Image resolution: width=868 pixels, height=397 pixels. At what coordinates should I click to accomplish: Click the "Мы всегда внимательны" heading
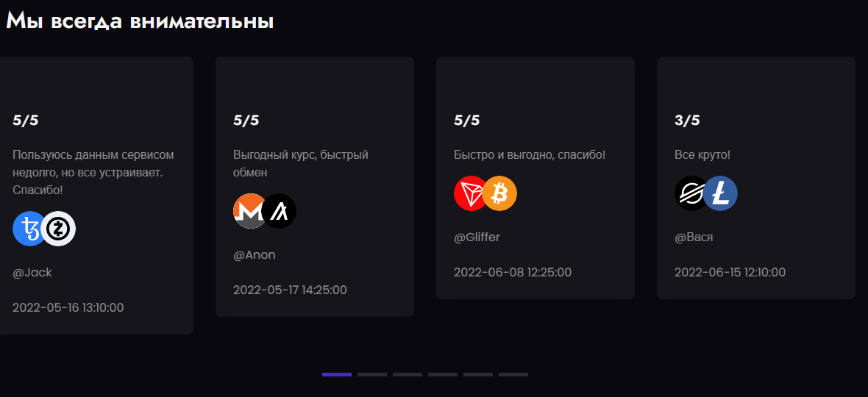click(140, 21)
